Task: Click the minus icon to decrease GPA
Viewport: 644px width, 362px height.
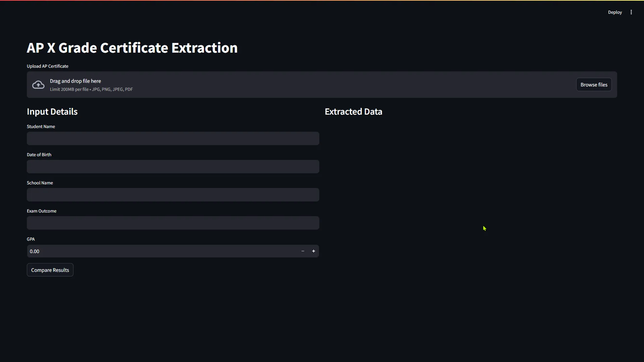Action: coord(303,251)
